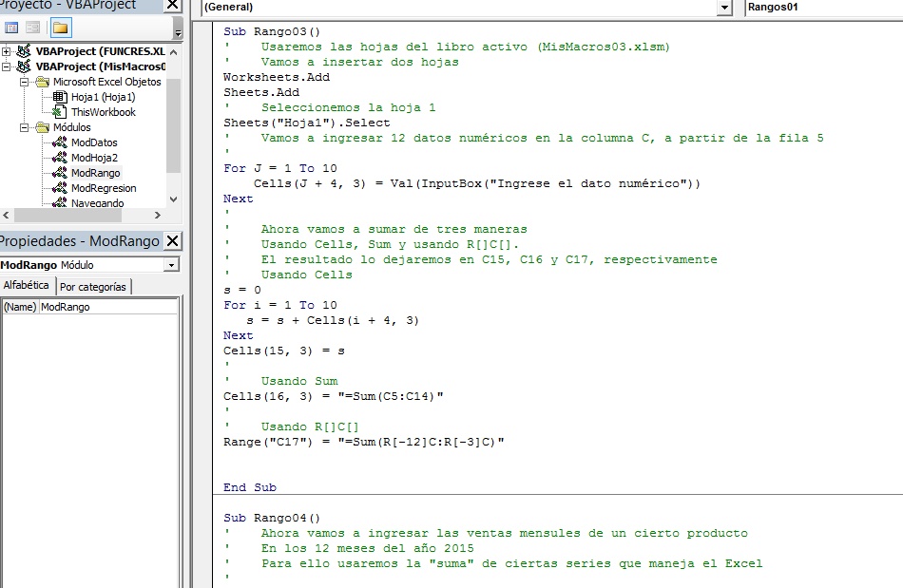Click the Sub Rango04() line
The image size is (903, 588).
click(x=272, y=518)
